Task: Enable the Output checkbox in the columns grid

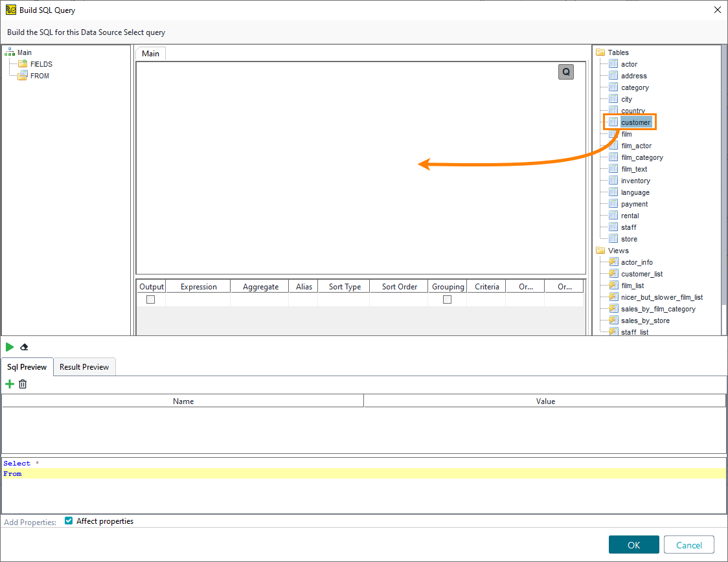Action: [x=151, y=299]
